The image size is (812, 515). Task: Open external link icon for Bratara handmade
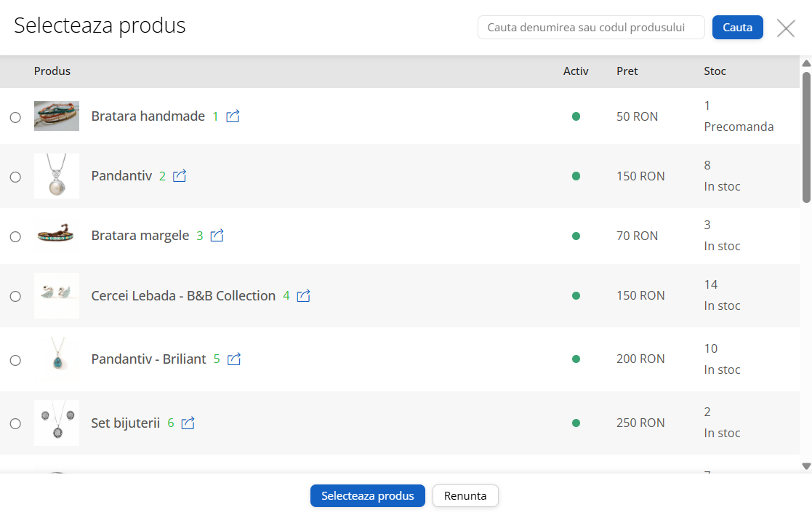233,116
